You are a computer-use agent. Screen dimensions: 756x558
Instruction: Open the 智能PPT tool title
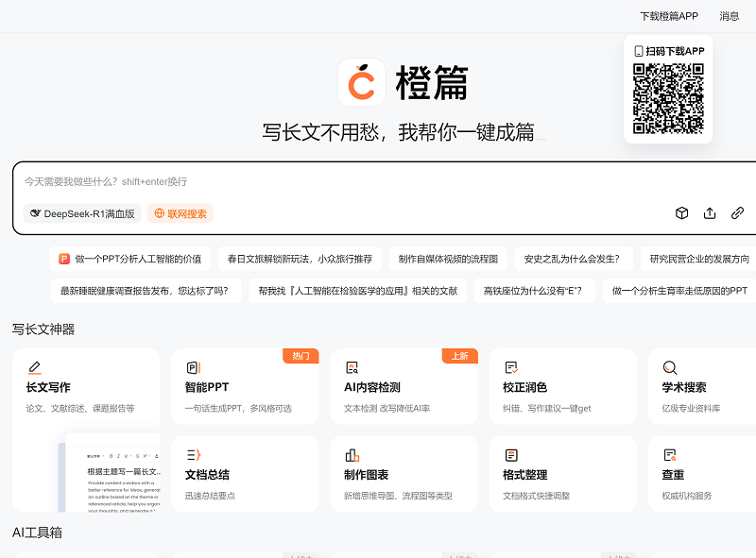coord(207,387)
